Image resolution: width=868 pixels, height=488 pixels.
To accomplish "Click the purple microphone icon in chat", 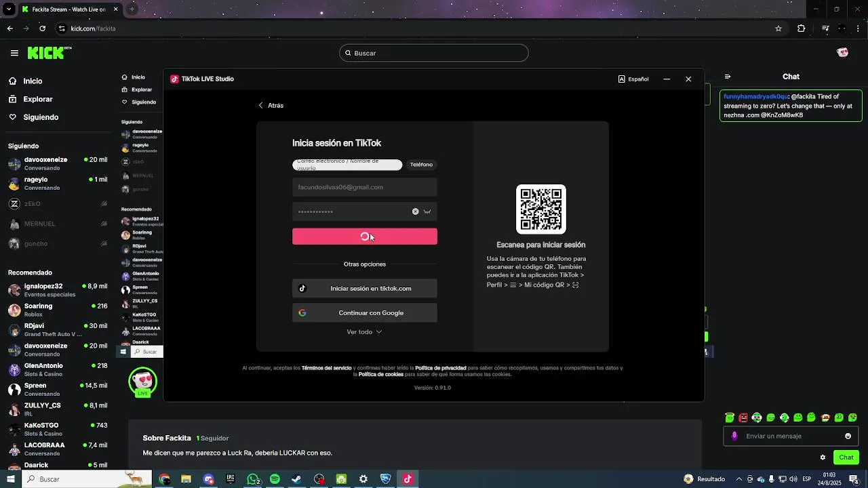I will [734, 436].
